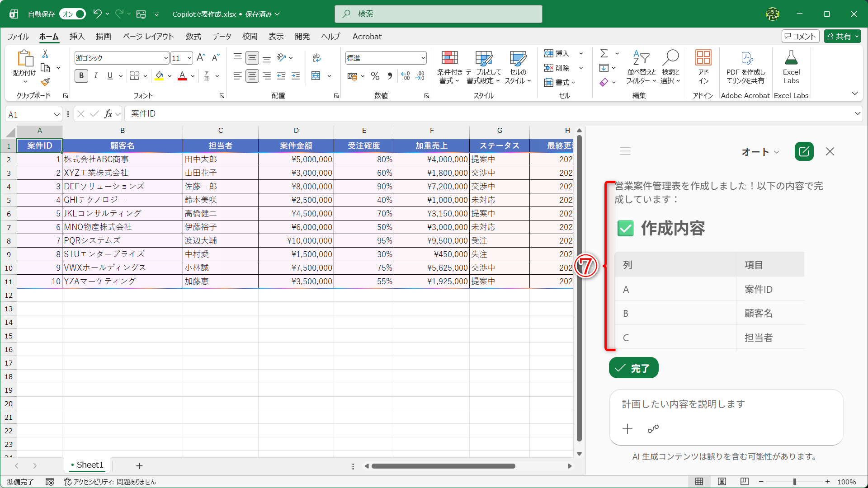Click the 共有 share button
The image size is (868, 488).
click(842, 36)
